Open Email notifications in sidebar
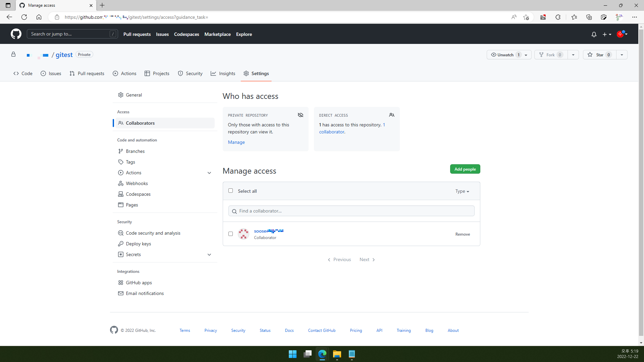644x362 pixels. [x=165, y=293]
